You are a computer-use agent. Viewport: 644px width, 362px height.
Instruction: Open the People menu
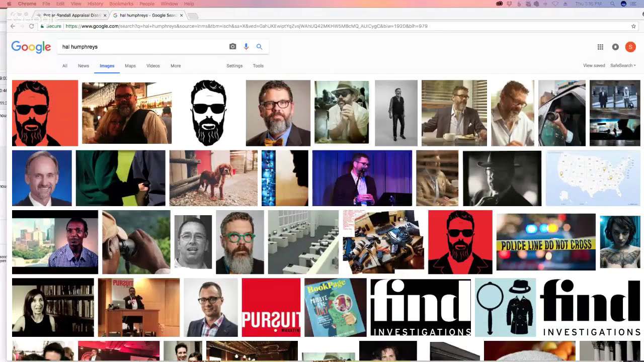(x=147, y=4)
